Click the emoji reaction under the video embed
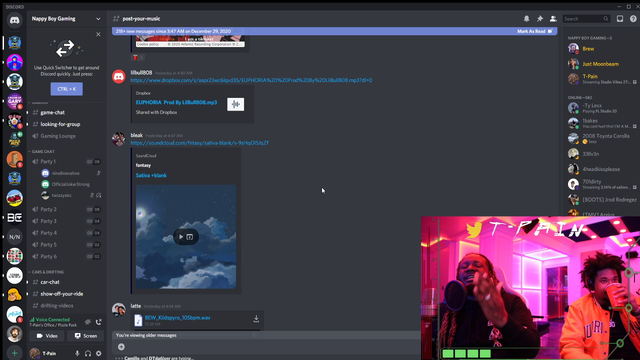 click(138, 58)
